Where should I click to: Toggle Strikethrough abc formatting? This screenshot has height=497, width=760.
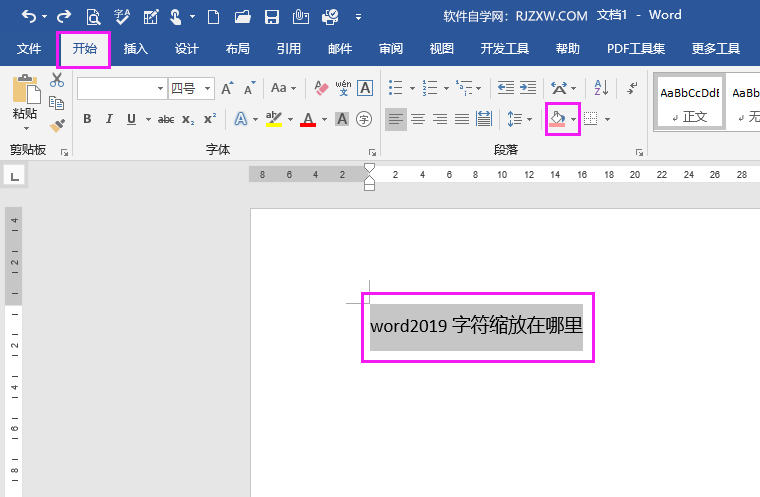[166, 119]
